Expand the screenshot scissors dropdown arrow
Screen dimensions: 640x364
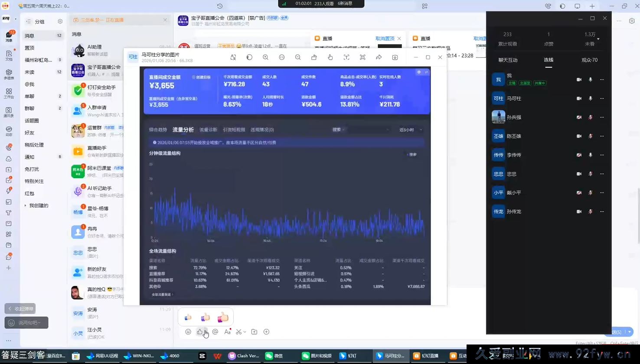coord(245,332)
